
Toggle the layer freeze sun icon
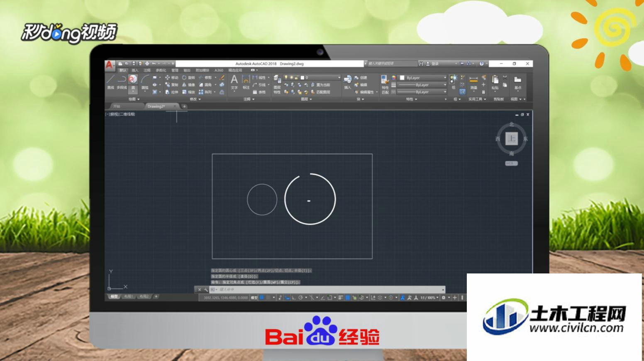coord(291,78)
